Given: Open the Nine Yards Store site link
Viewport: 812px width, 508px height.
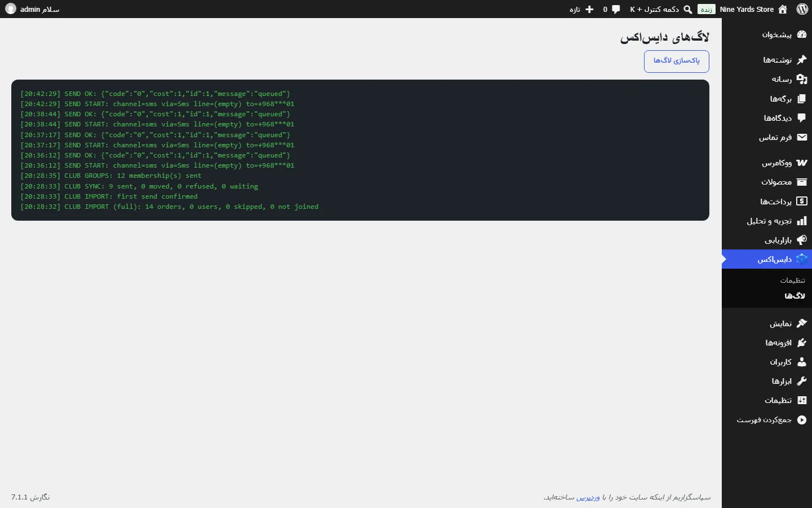Looking at the screenshot, I should pos(747,9).
